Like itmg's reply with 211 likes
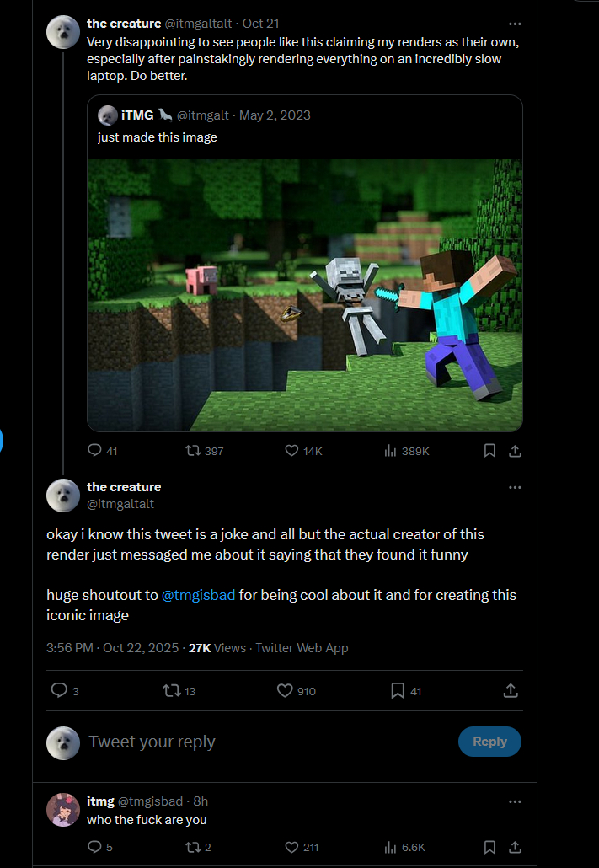Screen dimensions: 599x868 point(292,847)
